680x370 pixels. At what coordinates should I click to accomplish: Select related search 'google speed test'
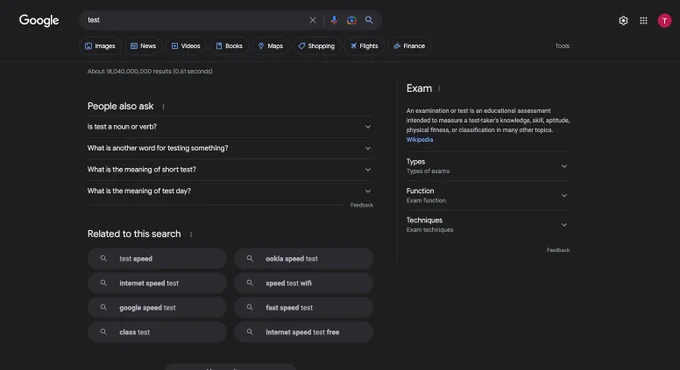pyautogui.click(x=157, y=308)
